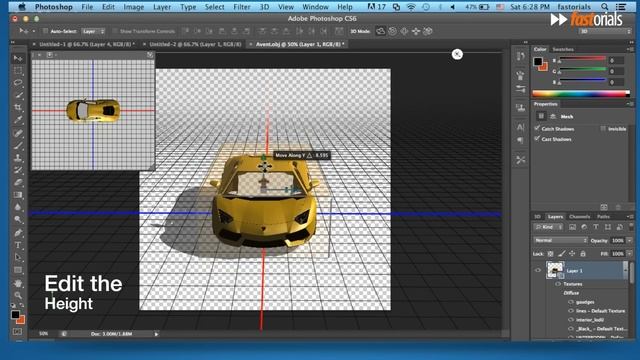Open the Filter menu
The width and height of the screenshot is (640, 360).
(242, 7)
